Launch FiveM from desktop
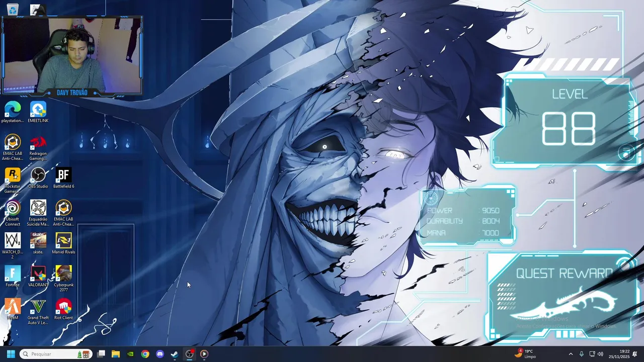The width and height of the screenshot is (644, 362). coord(13,309)
